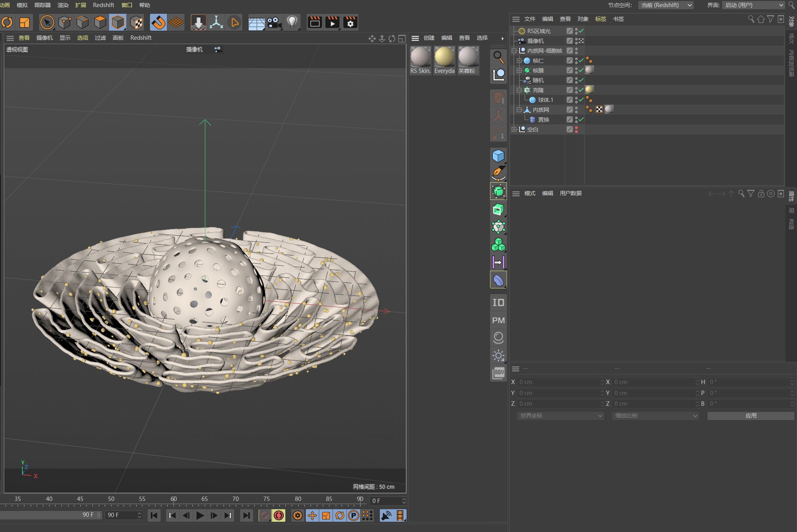Open the 世界坐标 dropdown

click(x=560, y=416)
